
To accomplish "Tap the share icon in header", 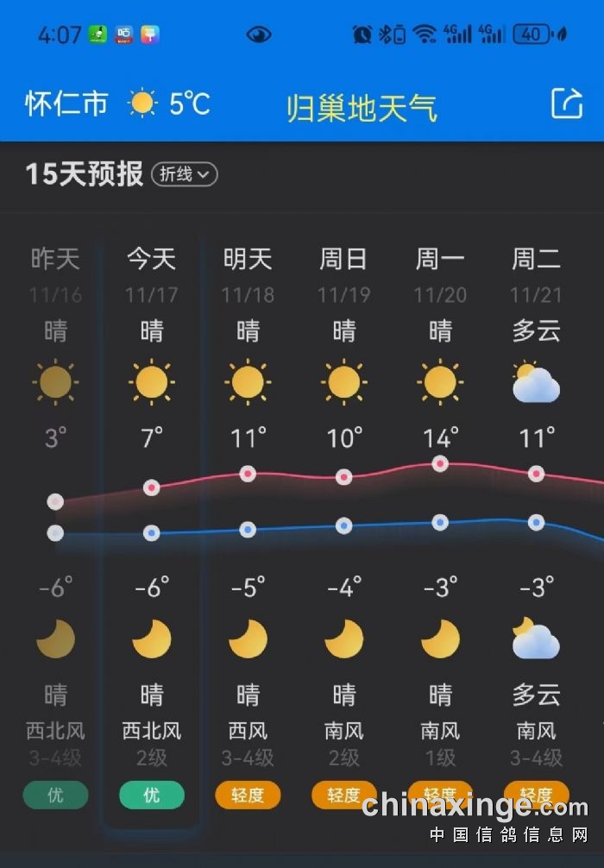I will 567,104.
